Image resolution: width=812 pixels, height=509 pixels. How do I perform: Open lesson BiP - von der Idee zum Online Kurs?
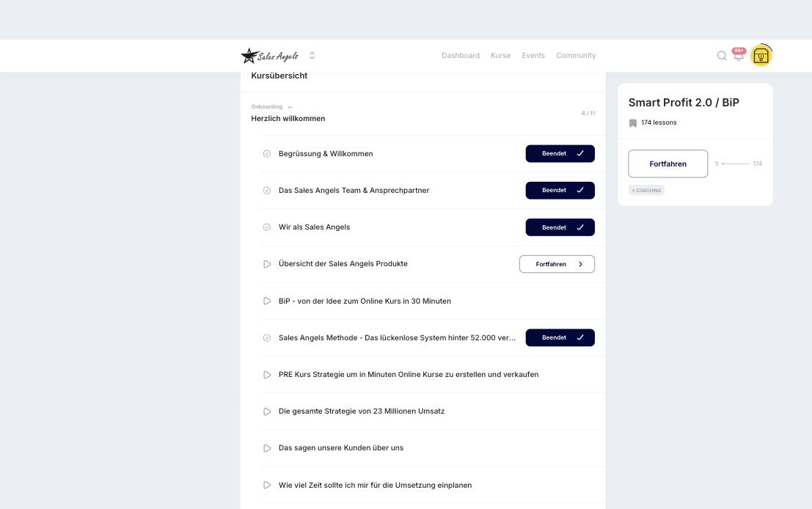(365, 301)
